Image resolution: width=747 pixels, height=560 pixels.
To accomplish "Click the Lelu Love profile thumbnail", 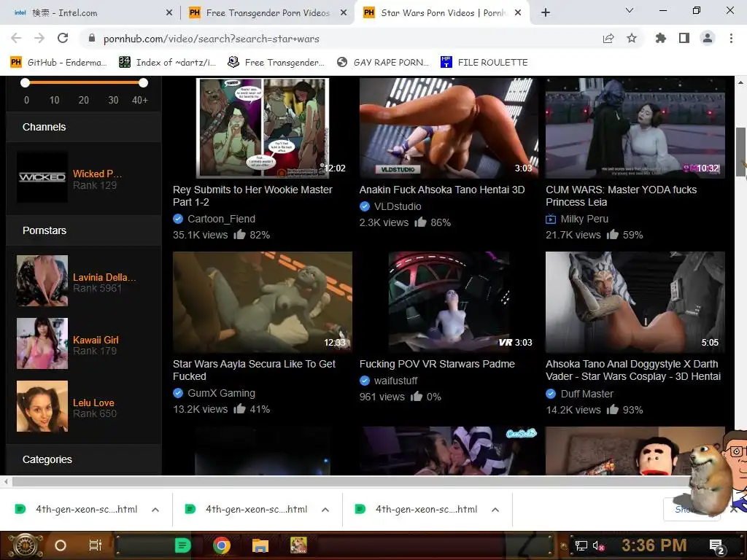I will click(x=42, y=406).
